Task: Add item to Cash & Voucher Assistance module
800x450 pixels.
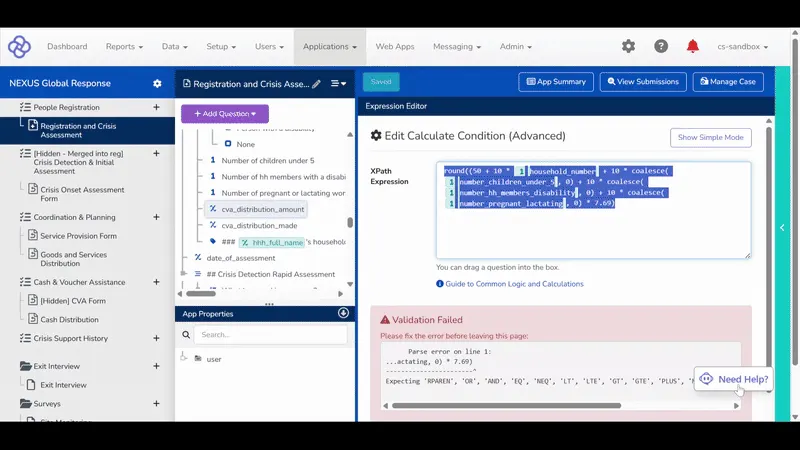Action: [x=156, y=282]
